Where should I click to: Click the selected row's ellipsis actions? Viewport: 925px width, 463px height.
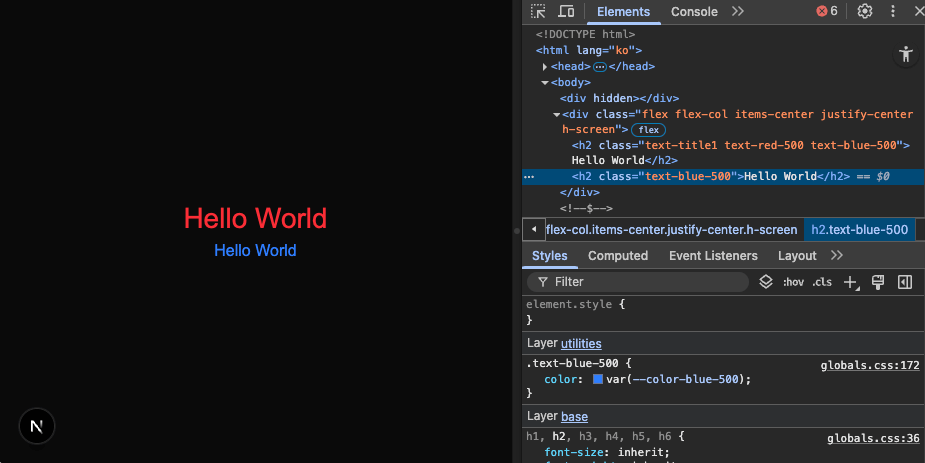click(x=529, y=176)
